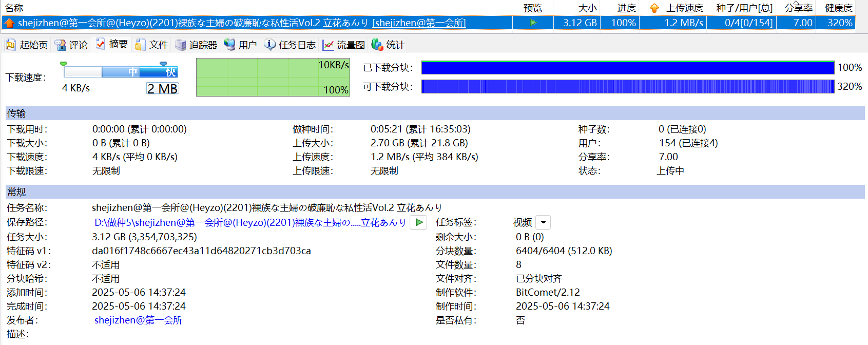Click the 1.2 MB/s upload speed cell
This screenshot has height=345, width=868.
coord(684,23)
